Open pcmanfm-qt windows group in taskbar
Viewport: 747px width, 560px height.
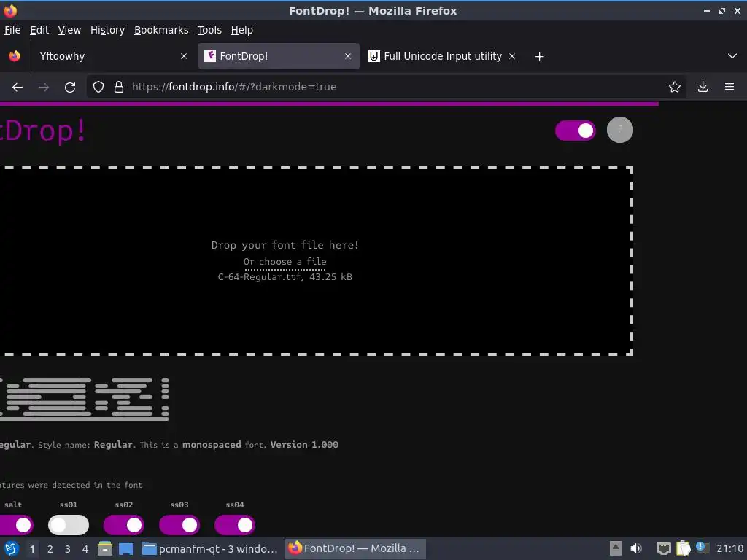coord(211,548)
